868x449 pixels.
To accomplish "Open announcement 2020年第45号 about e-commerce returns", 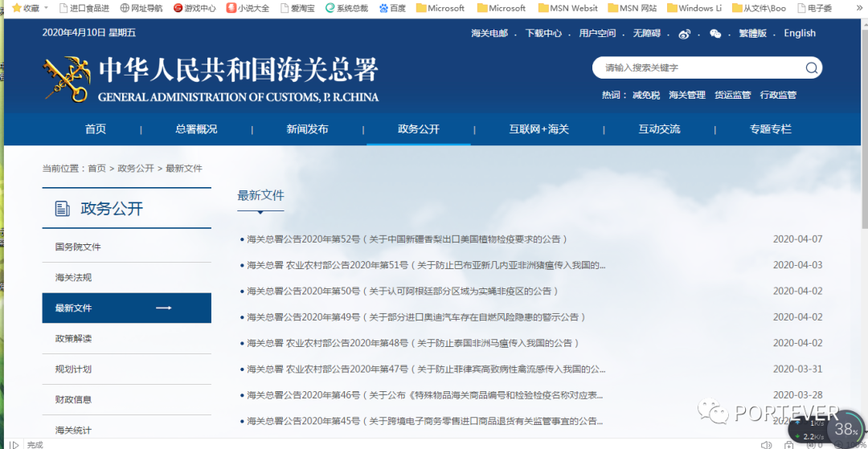I will pyautogui.click(x=425, y=421).
